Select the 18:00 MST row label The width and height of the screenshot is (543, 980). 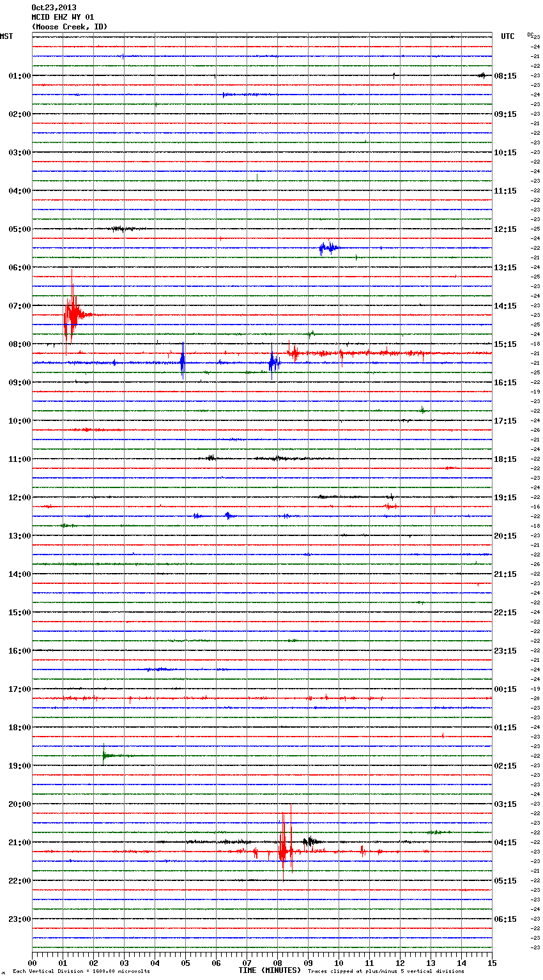tap(20, 728)
